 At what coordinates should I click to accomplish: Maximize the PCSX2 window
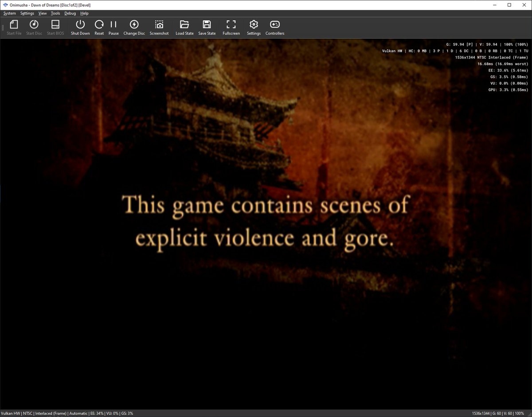(509, 5)
